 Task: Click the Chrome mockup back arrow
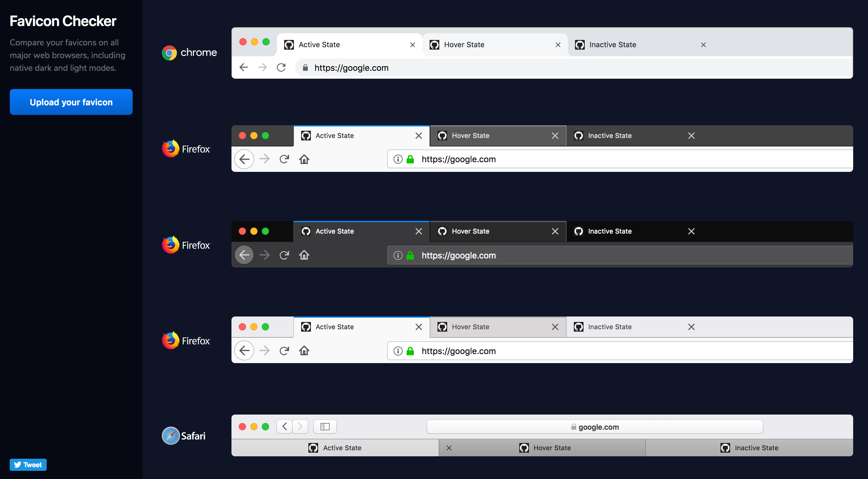(x=244, y=68)
